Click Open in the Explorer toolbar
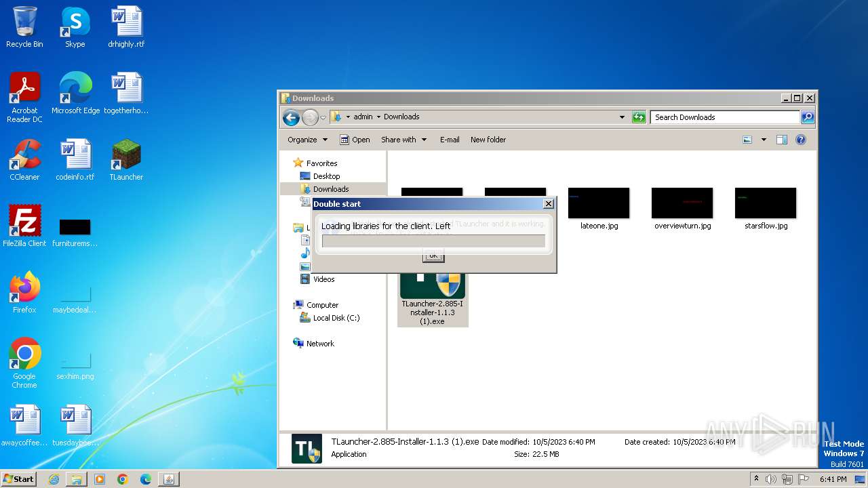The width and height of the screenshot is (868, 488). click(x=355, y=140)
